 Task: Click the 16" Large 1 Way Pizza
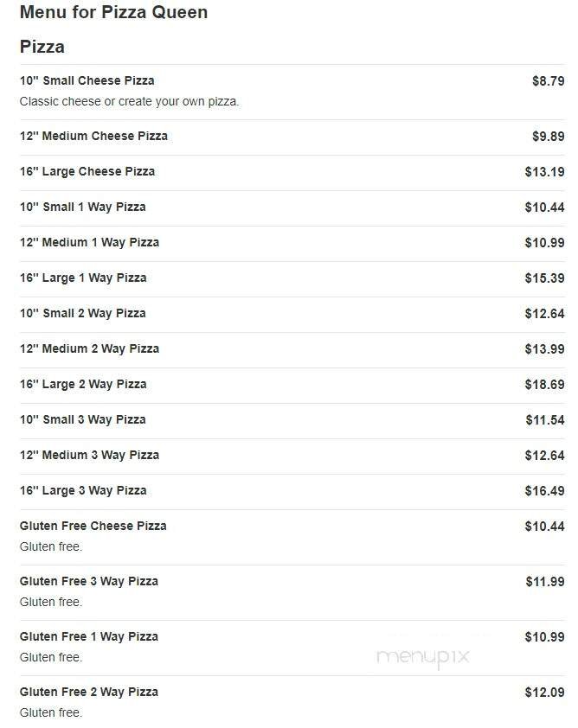click(x=83, y=278)
